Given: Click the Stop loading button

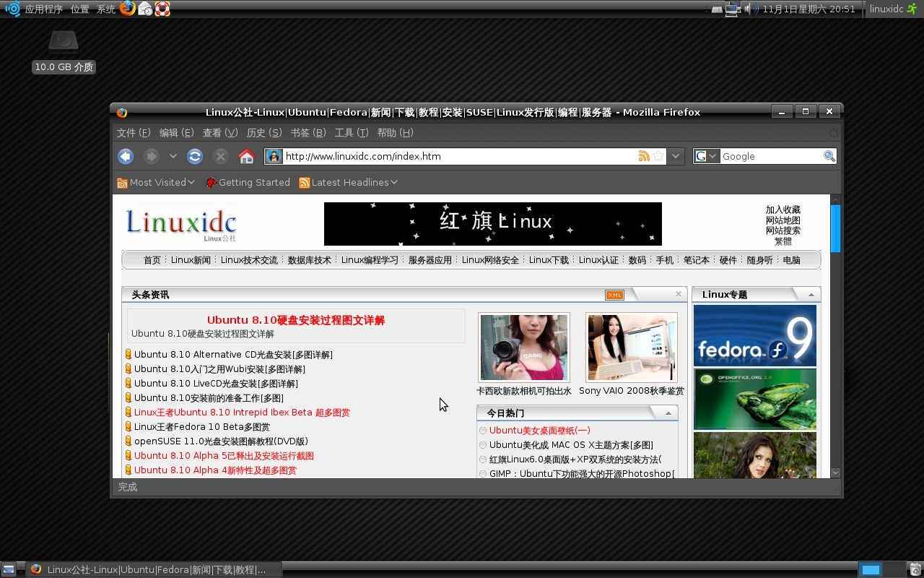Looking at the screenshot, I should 221,156.
